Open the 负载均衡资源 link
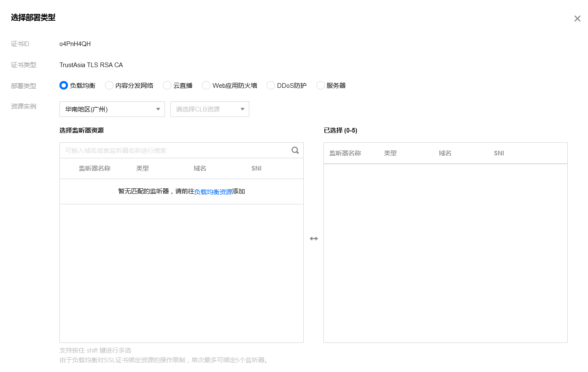The image size is (588, 372). pos(213,192)
